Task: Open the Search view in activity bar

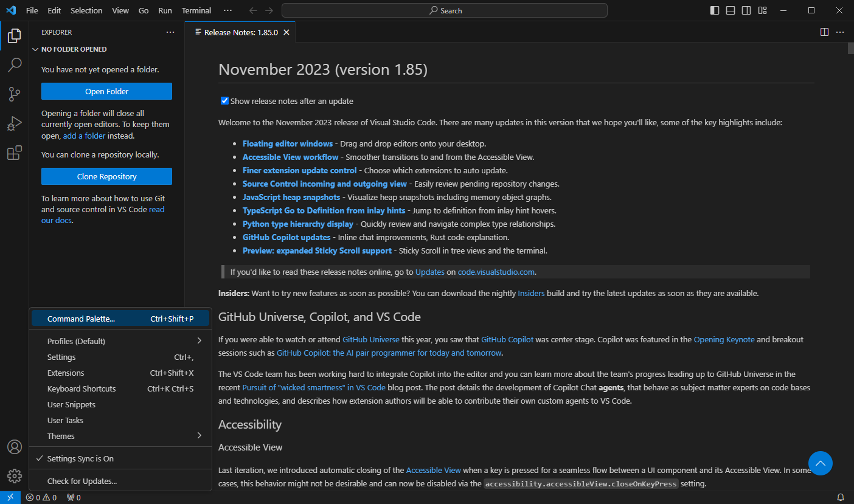Action: pyautogui.click(x=15, y=64)
